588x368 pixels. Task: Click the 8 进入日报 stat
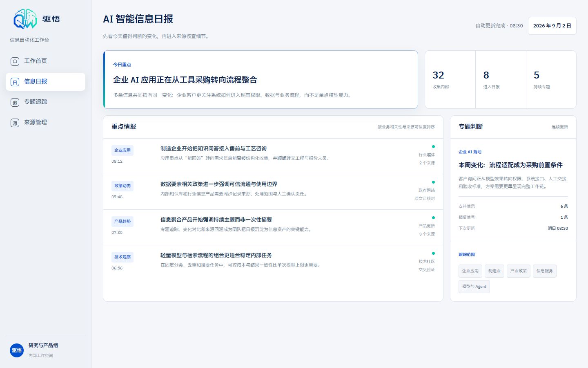(501, 80)
